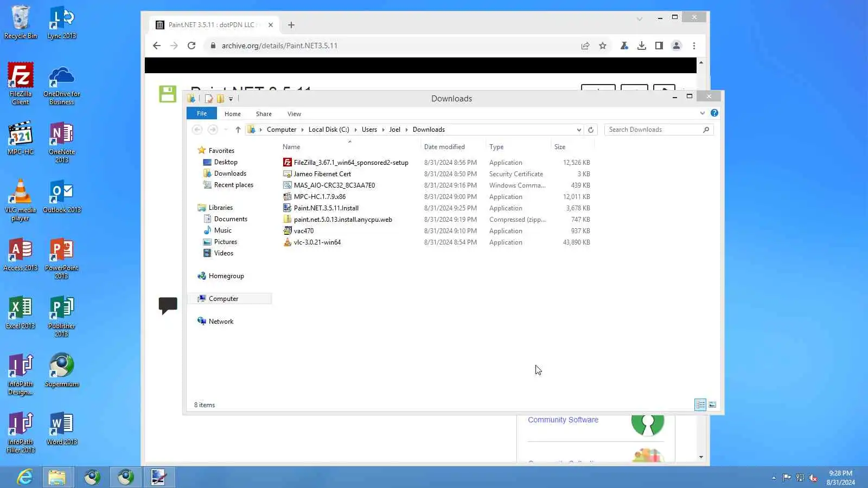This screenshot has width=868, height=488.
Task: Launch Lync 2013 from the desktop
Action: coord(62,23)
